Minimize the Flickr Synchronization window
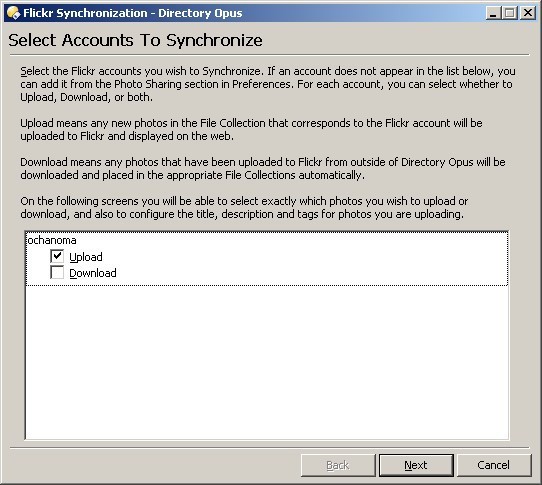The image size is (542, 485). [493, 13]
